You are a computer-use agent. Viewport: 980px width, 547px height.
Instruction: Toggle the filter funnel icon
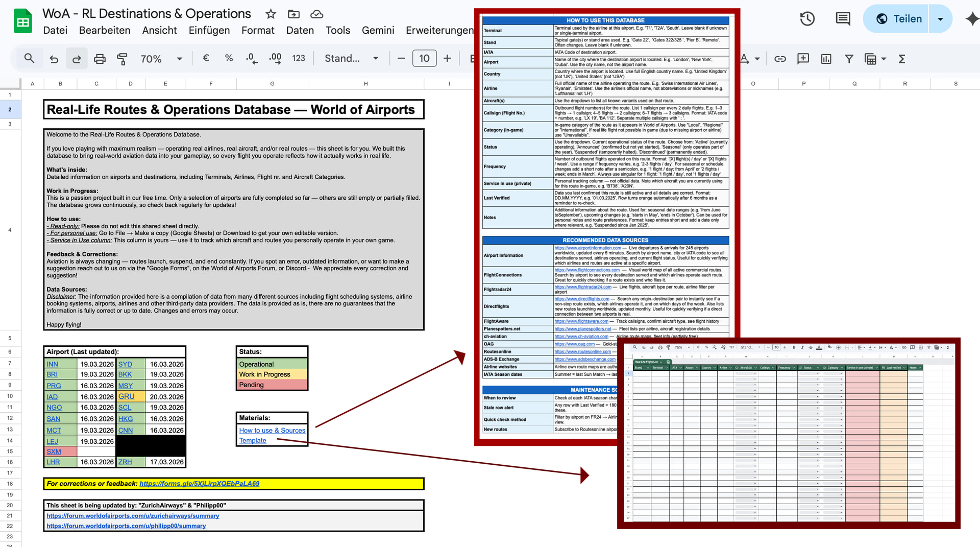(849, 59)
